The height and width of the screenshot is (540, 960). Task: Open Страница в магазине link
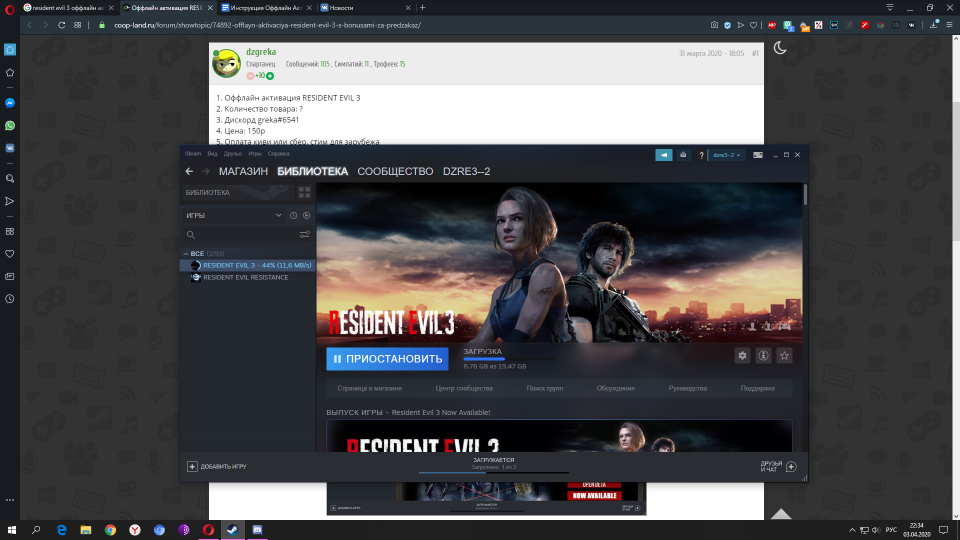click(x=369, y=388)
